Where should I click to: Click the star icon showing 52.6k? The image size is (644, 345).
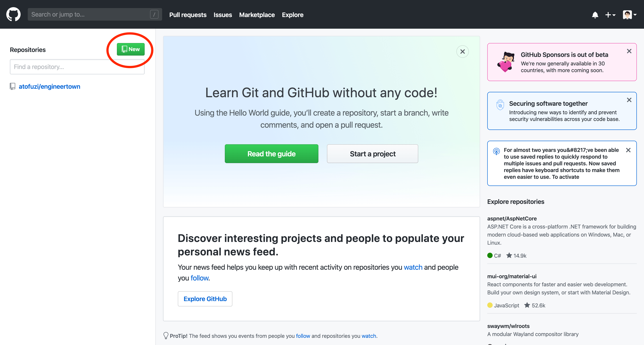[x=527, y=305]
